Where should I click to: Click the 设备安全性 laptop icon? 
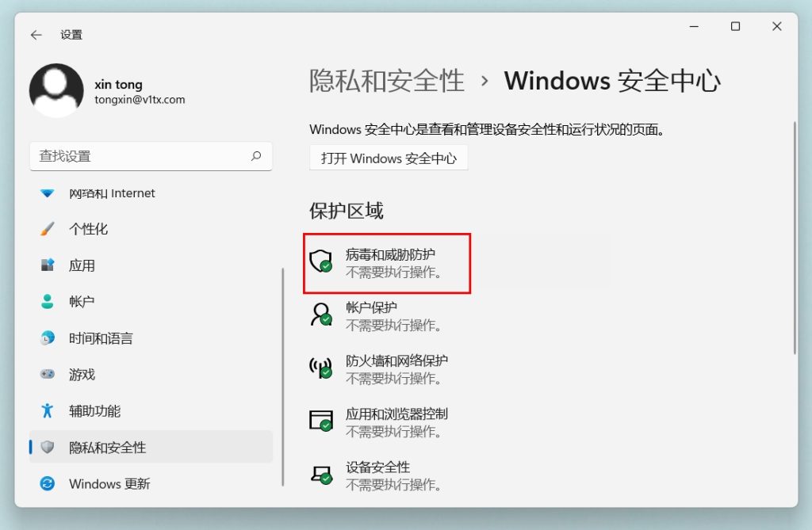[320, 474]
